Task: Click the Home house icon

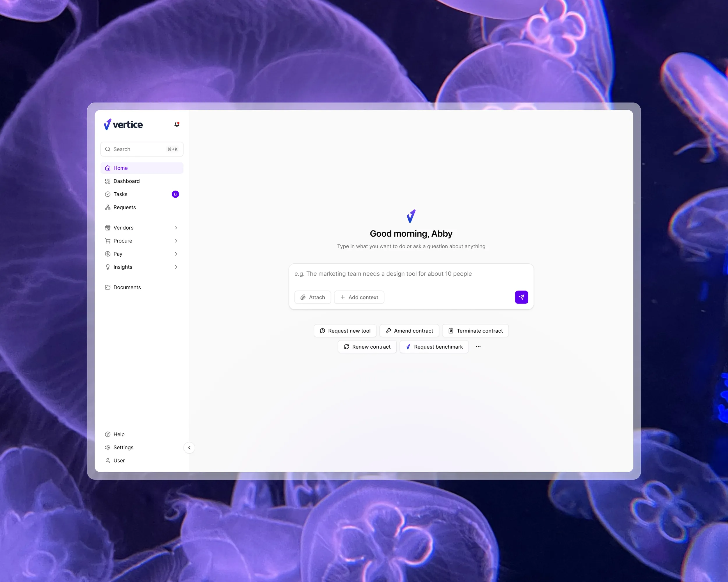Action: (108, 168)
